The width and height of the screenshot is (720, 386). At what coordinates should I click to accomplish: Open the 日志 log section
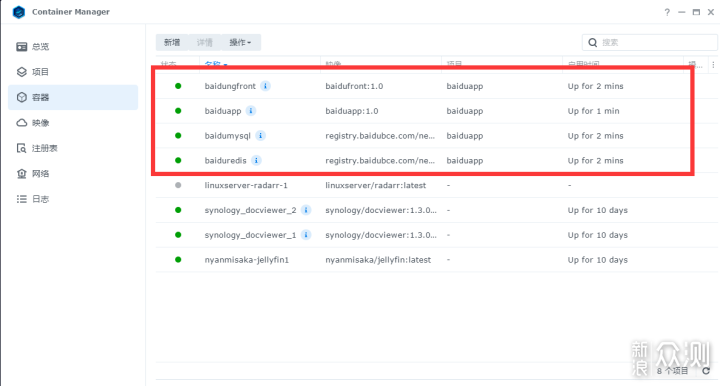(73, 199)
